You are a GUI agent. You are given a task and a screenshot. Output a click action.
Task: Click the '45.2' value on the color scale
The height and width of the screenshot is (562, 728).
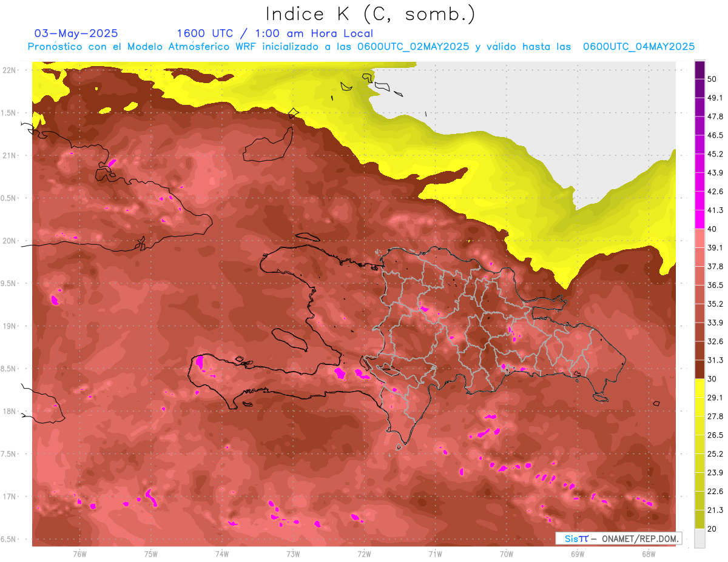coord(716,154)
